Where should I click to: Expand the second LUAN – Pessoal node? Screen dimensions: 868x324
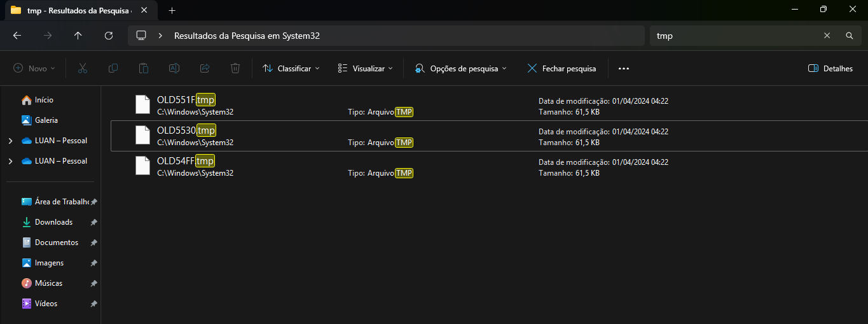[x=10, y=161]
